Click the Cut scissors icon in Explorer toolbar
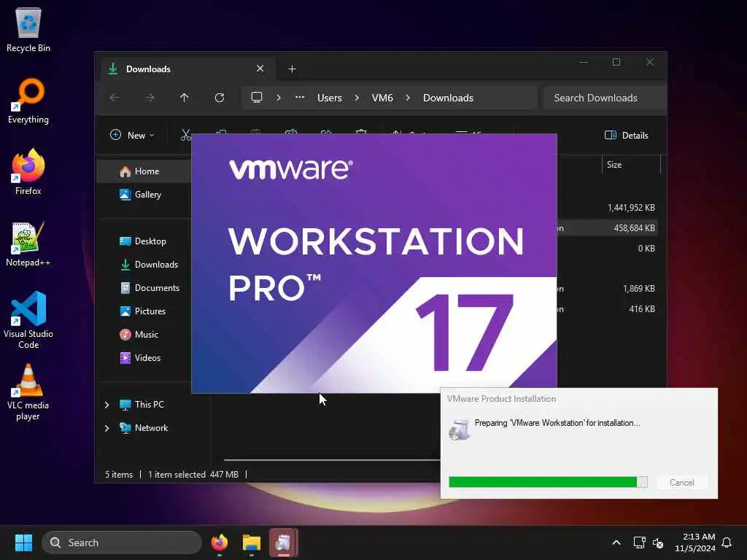 click(186, 135)
